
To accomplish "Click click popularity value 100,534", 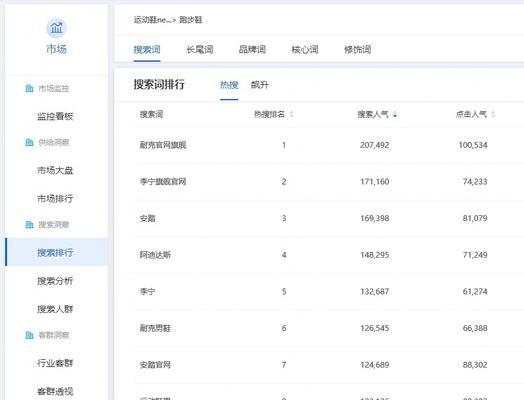I will (473, 145).
